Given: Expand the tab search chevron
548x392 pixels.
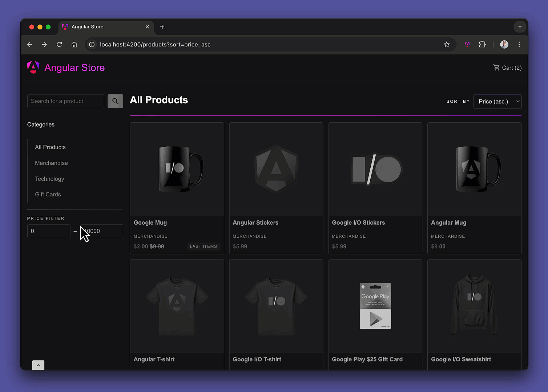Looking at the screenshot, I should 520,27.
